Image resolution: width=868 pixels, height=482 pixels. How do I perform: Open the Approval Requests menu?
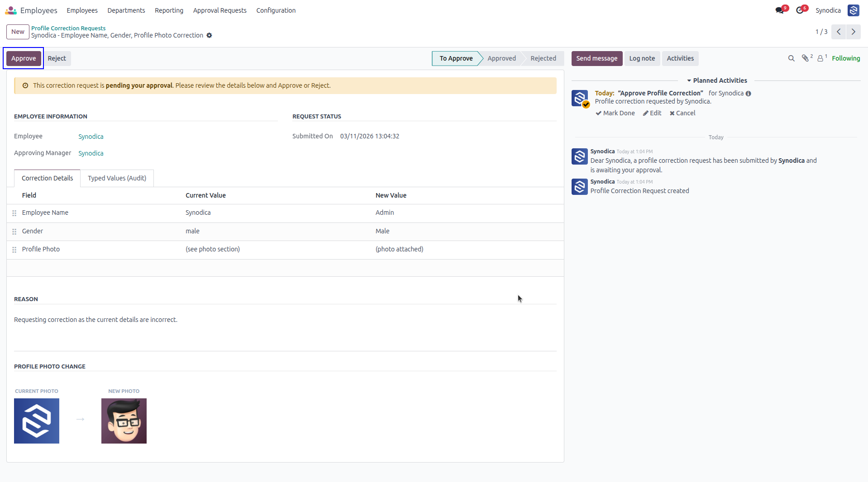point(219,10)
